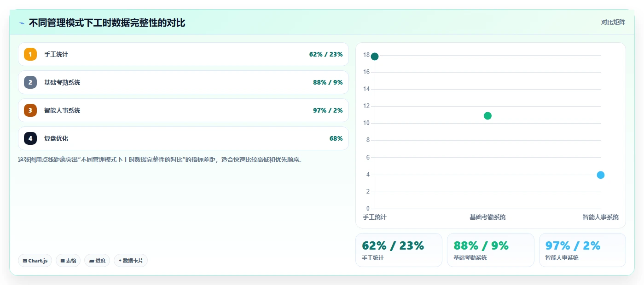Click the 88% / 9% value in list
Viewport: 644px width, 285px height.
328,82
